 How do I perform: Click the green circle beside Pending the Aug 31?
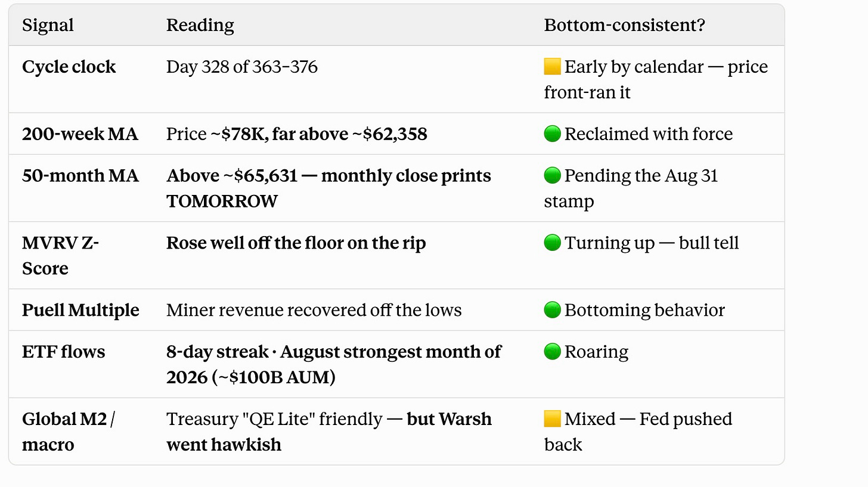tap(552, 176)
